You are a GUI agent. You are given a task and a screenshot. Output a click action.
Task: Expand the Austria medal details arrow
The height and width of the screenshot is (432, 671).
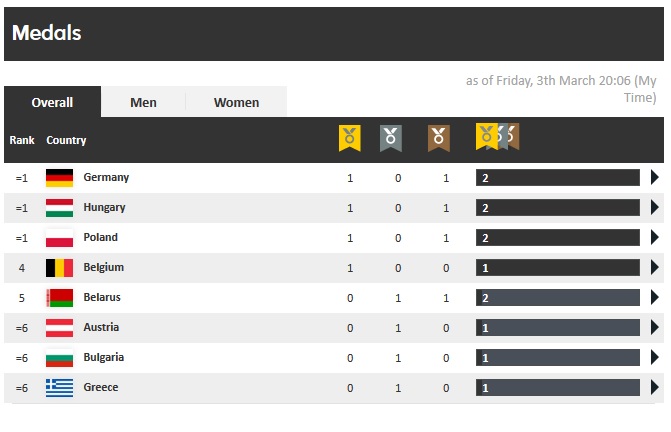pyautogui.click(x=655, y=328)
